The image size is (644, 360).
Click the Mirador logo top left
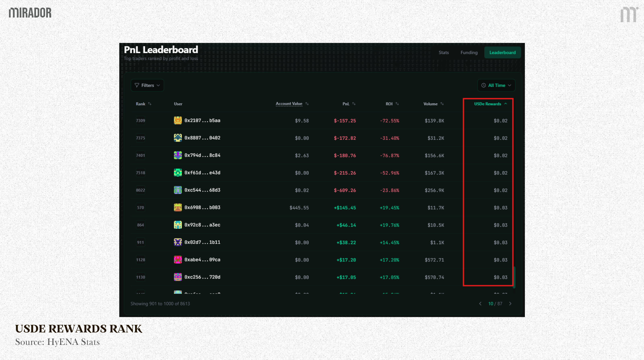[30, 13]
